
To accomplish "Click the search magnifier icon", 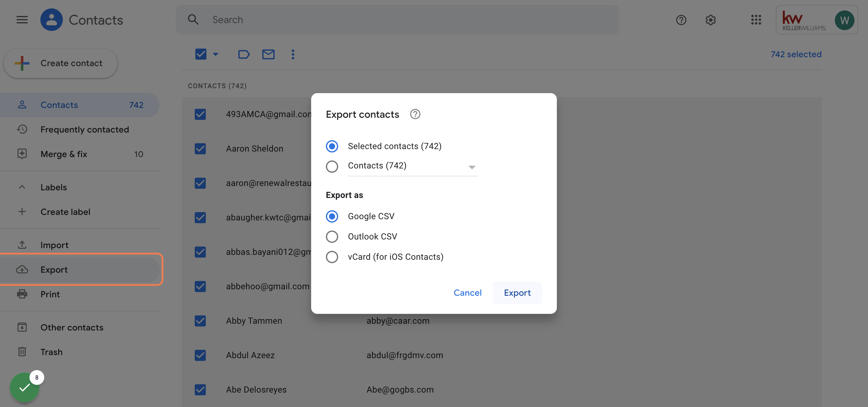I will (x=193, y=20).
